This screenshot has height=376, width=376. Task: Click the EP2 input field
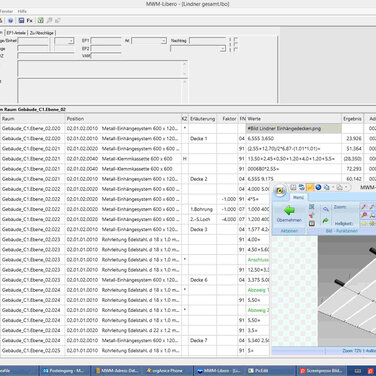(106, 49)
